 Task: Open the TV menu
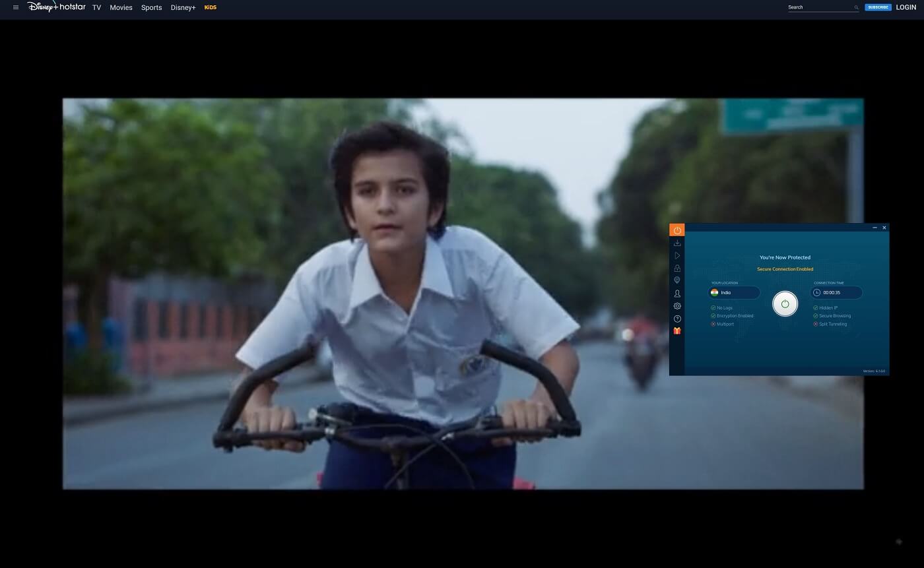click(x=97, y=7)
